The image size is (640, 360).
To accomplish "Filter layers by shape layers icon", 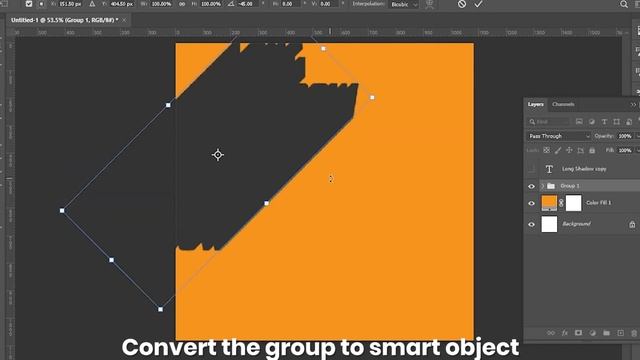I will click(x=617, y=122).
